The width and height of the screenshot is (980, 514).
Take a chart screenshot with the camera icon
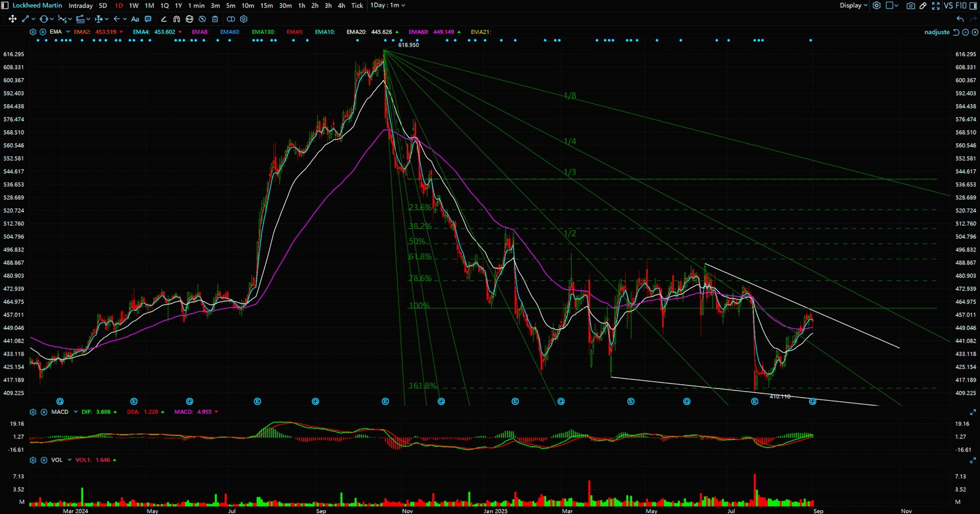click(910, 6)
